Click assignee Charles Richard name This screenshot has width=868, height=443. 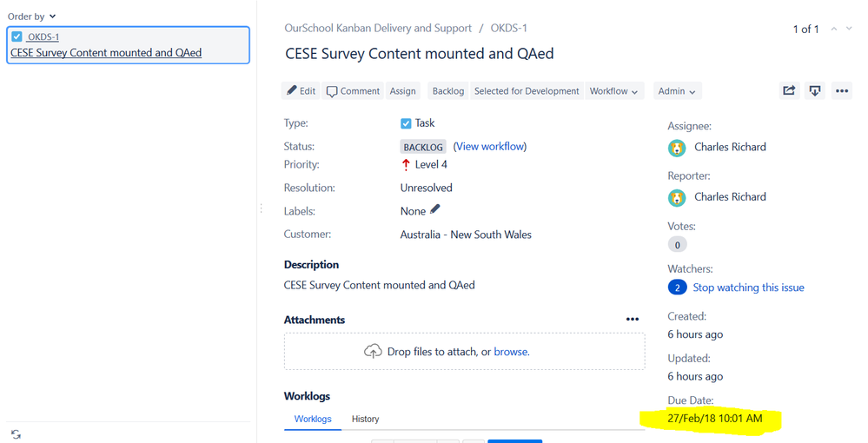pos(730,148)
